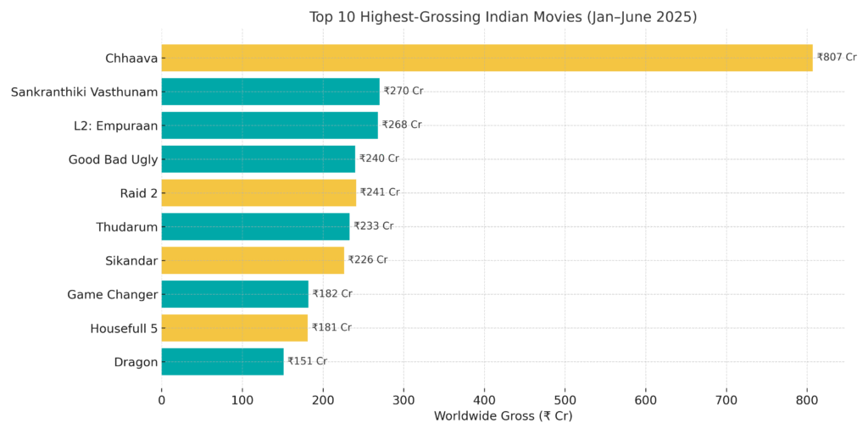Screen dimensions: 868x434
Task: Click the Housefull 5 axis label
Action: [124, 329]
